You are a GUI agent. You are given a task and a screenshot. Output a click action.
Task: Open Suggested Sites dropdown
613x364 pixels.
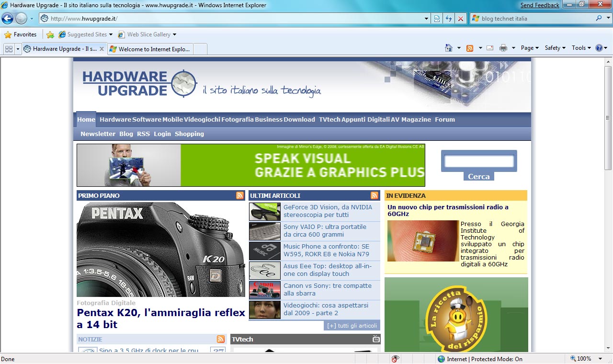(86, 34)
